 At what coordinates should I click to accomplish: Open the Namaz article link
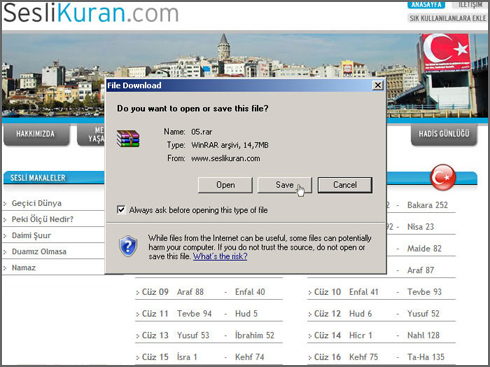[x=23, y=267]
